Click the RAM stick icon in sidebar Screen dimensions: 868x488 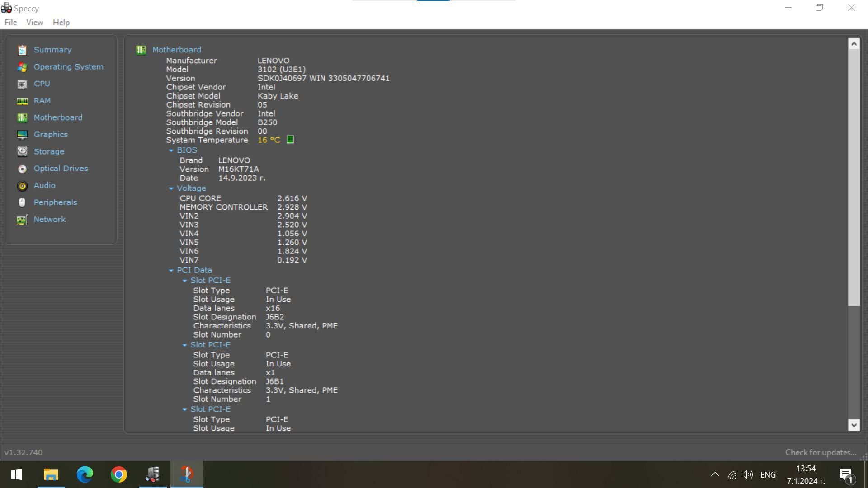pos(22,101)
